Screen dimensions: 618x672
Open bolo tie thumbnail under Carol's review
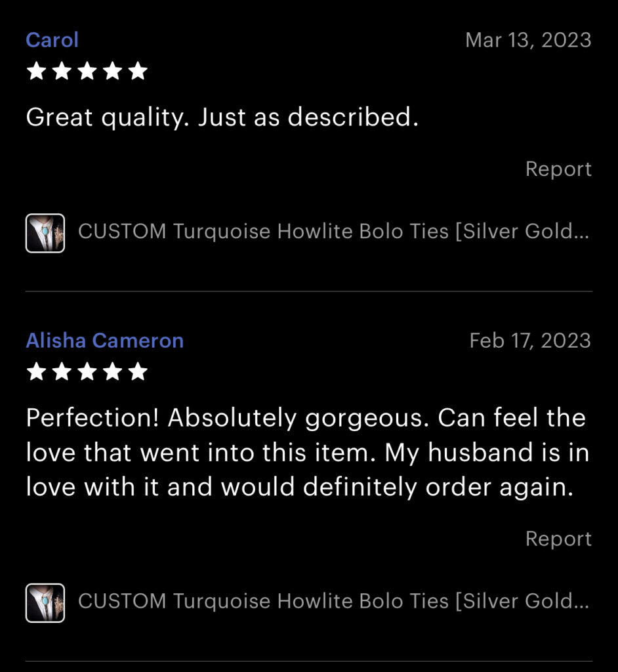(45, 233)
